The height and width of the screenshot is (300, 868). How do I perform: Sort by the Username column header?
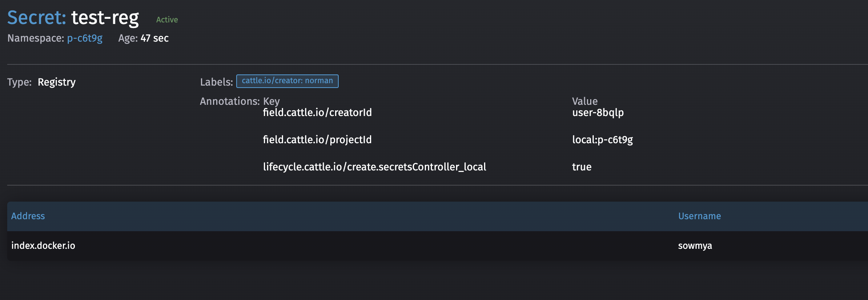click(x=699, y=216)
